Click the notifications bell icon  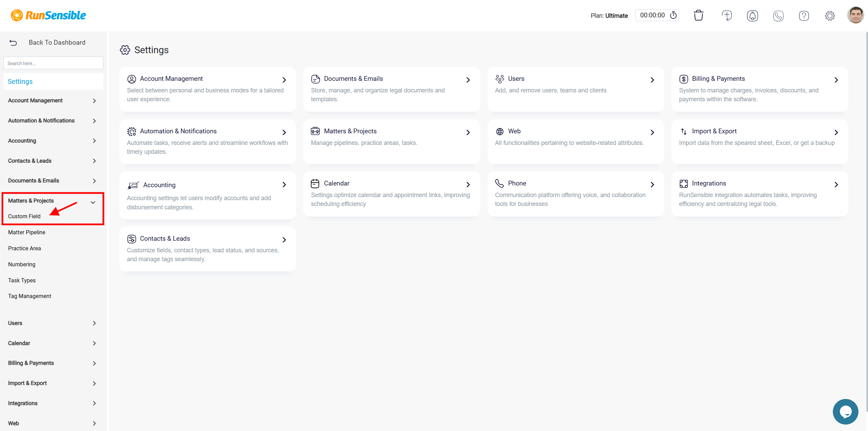click(x=752, y=15)
